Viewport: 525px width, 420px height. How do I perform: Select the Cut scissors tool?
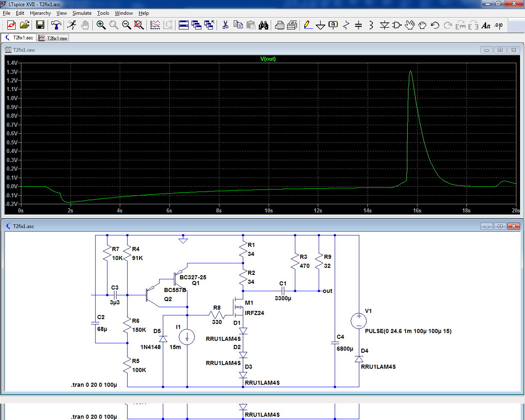point(225,25)
